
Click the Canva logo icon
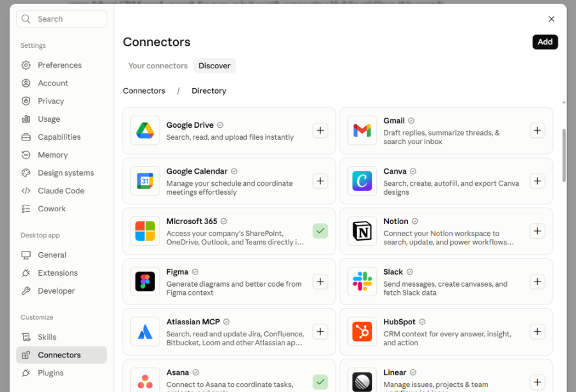tap(362, 181)
